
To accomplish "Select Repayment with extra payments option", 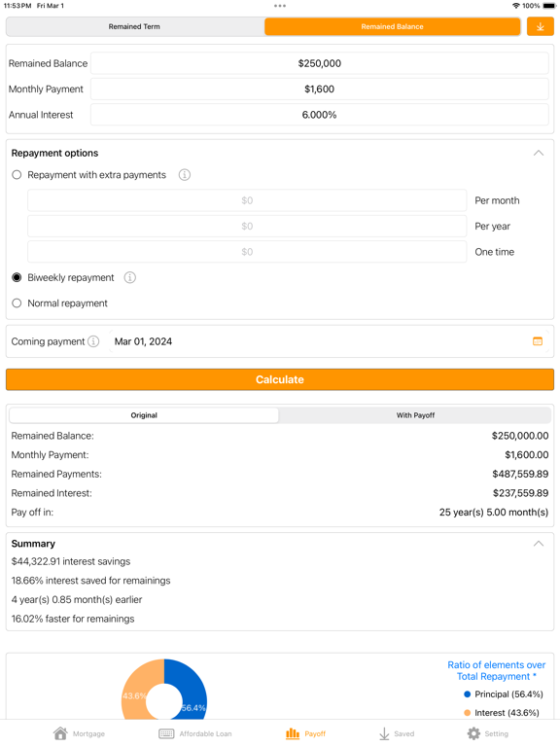I will click(17, 175).
